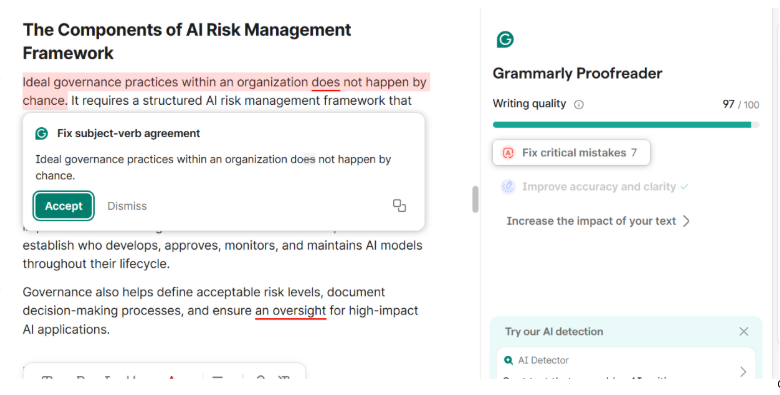Screen dimensions: 780x395
Task: Click the underlined word "does"
Action: click(x=326, y=82)
